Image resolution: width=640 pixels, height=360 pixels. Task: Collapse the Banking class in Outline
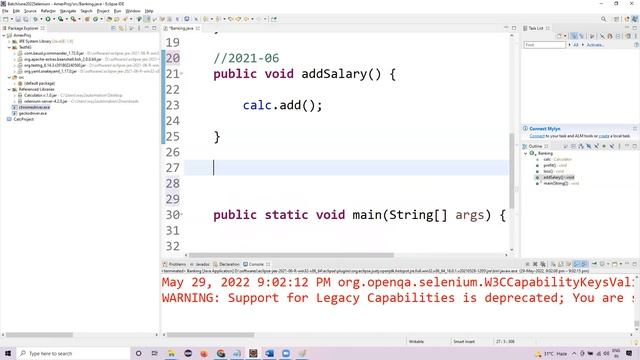[526, 153]
